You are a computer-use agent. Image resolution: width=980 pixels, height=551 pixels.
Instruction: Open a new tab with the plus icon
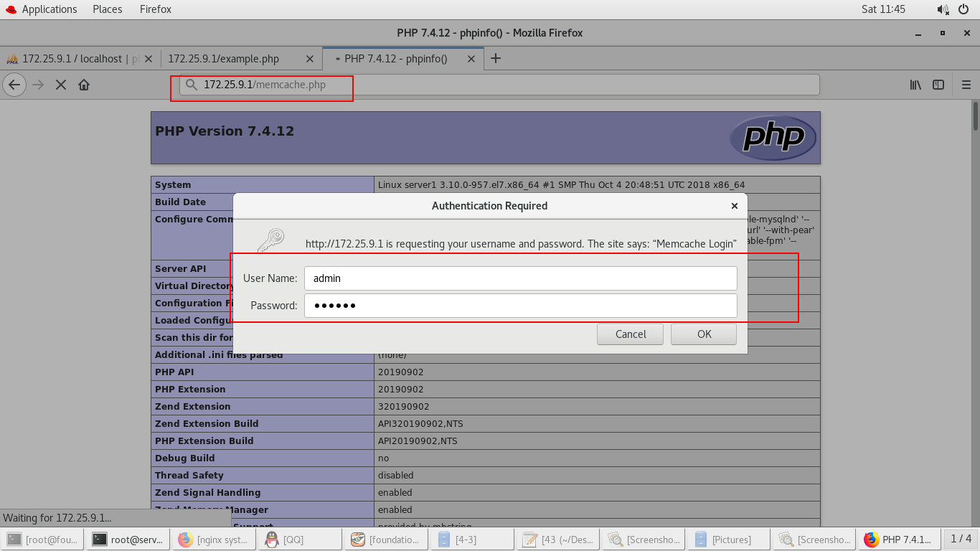point(495,58)
